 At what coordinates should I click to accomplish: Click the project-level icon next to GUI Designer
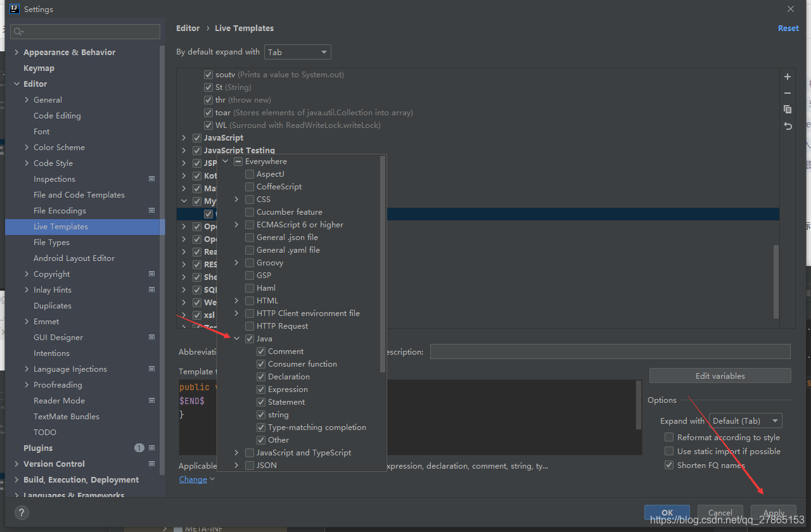[151, 338]
